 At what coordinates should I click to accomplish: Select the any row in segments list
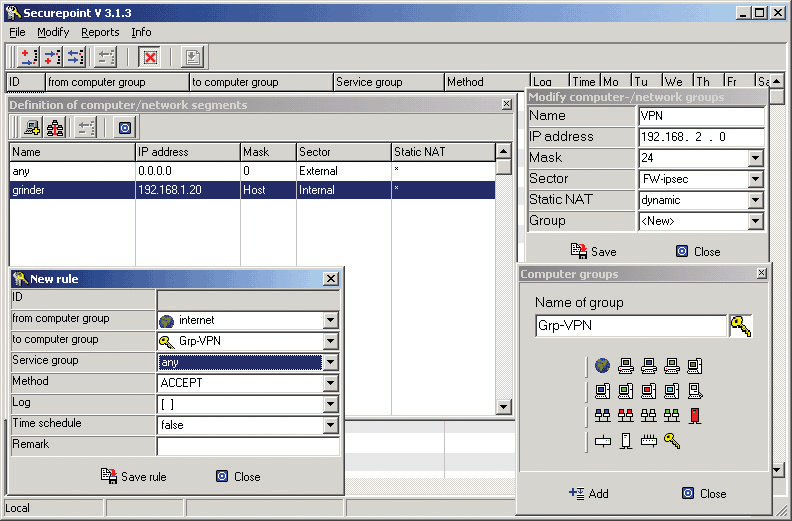tap(252, 171)
